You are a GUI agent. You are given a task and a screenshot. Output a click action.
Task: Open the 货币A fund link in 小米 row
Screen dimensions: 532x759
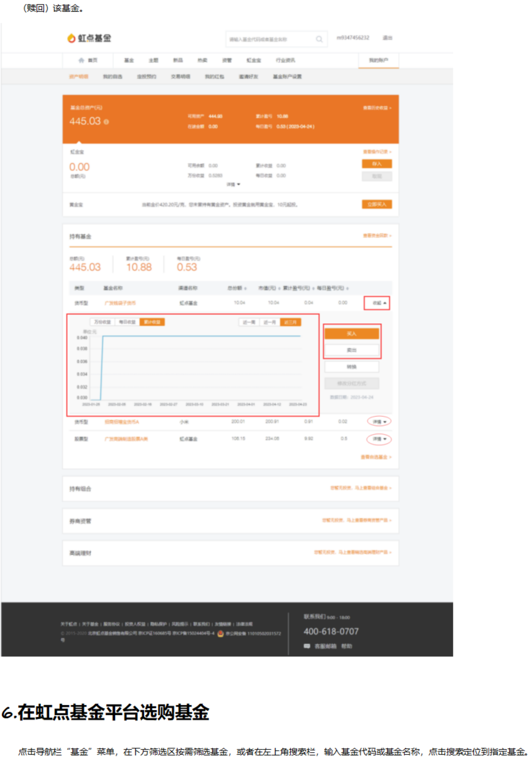coord(122,421)
